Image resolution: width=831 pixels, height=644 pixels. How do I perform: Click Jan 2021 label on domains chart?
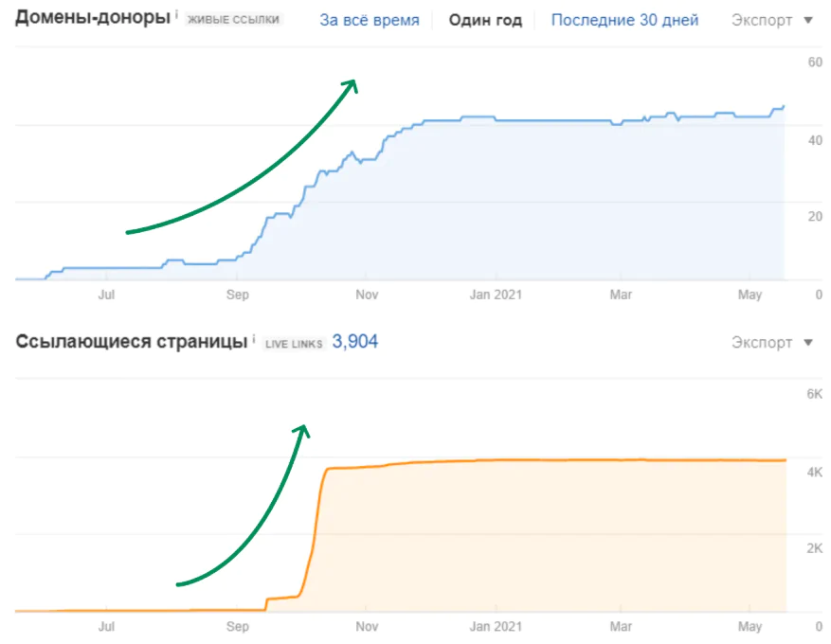pyautogui.click(x=496, y=295)
